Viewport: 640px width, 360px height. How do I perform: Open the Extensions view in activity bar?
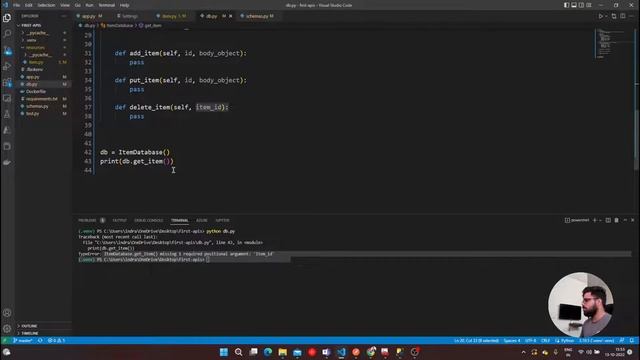(7, 82)
